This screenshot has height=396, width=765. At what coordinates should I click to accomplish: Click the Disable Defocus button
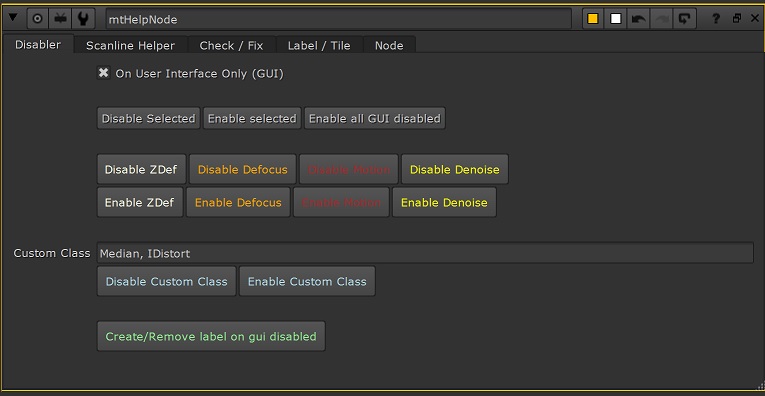click(x=242, y=170)
